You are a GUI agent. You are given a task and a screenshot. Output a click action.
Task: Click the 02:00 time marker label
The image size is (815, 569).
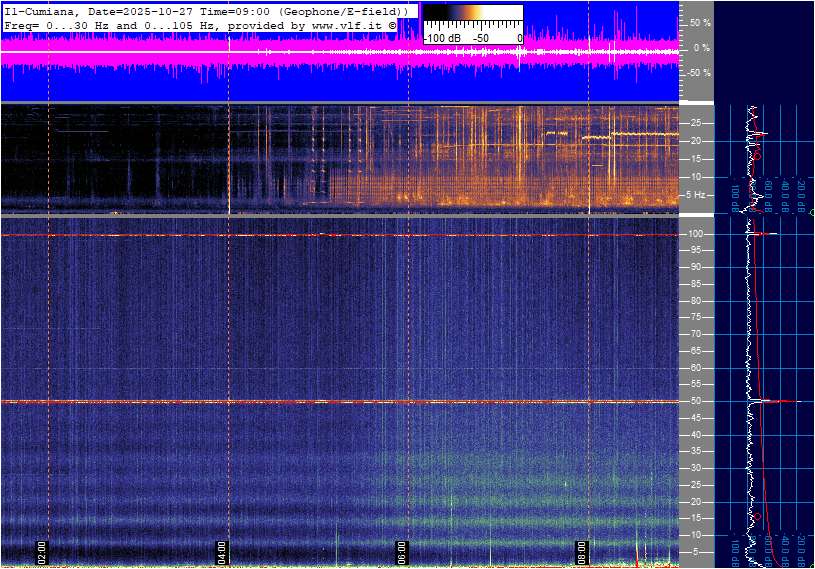(42, 550)
